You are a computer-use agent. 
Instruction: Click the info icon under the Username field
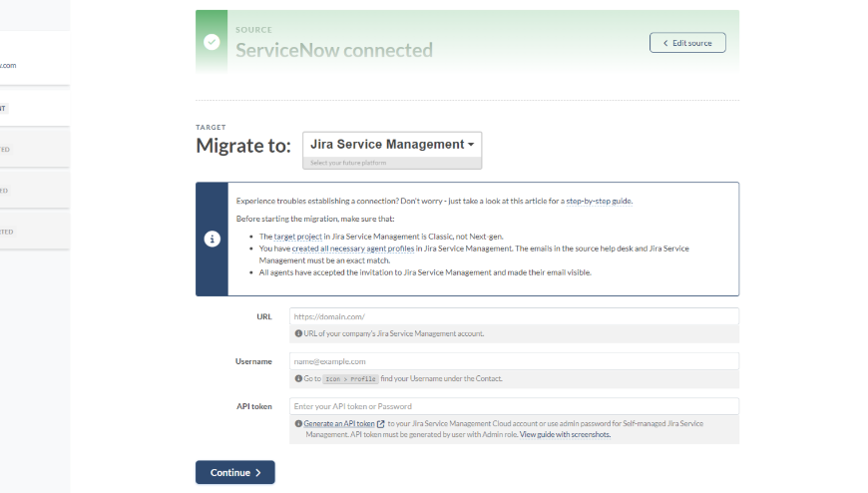click(x=298, y=379)
